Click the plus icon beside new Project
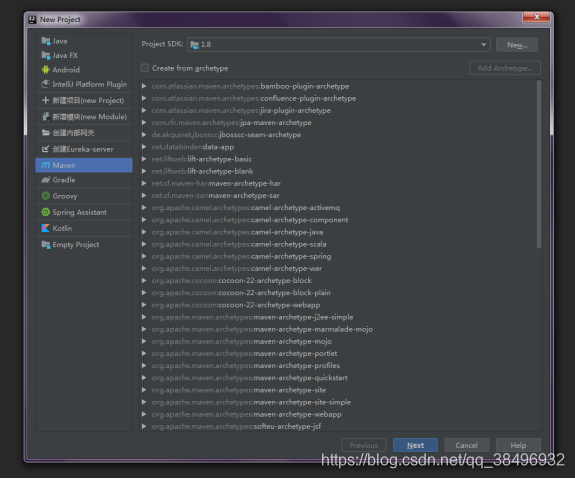 point(45,100)
